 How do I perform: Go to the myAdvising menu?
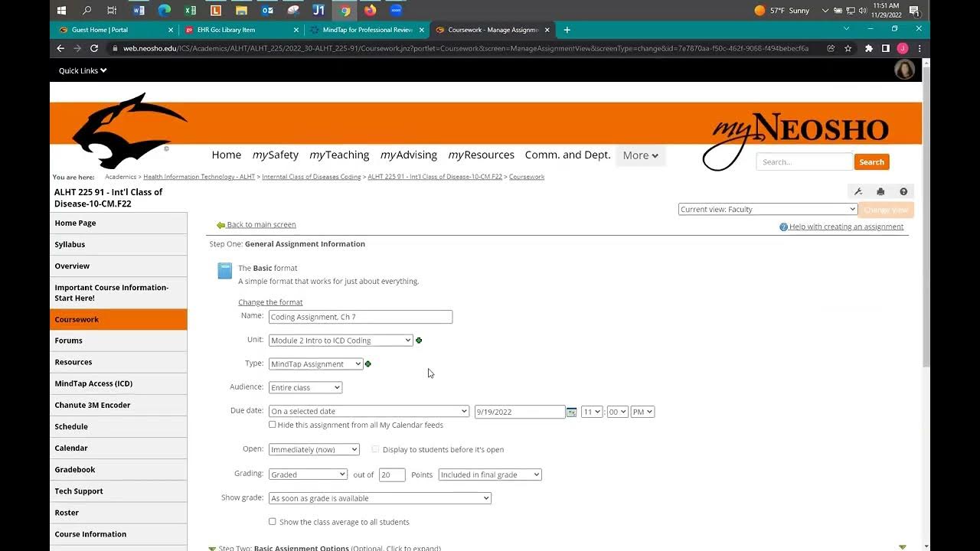(x=409, y=155)
